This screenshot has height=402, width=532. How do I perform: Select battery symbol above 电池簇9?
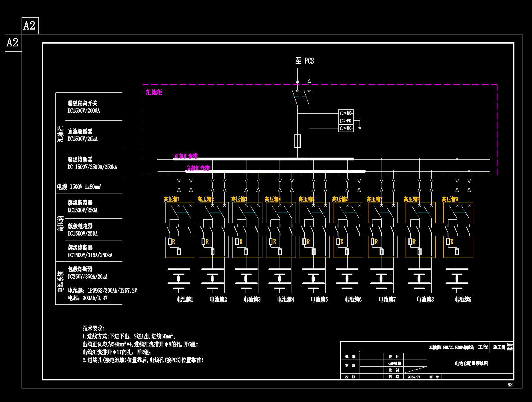(457, 279)
